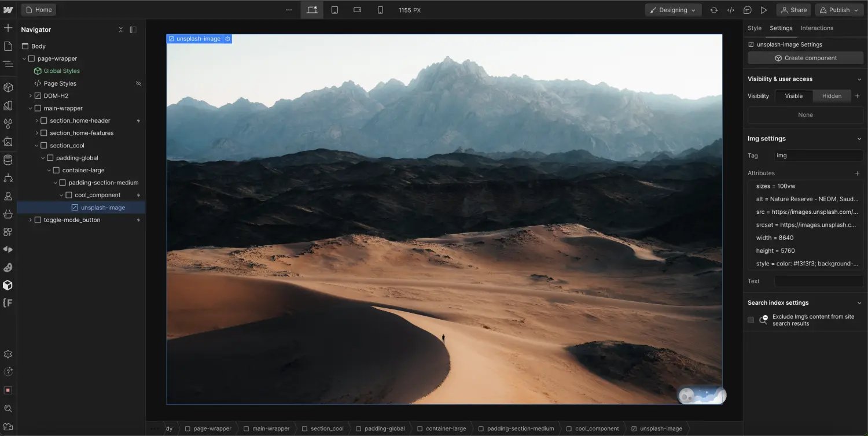
Task: Enable Exclude Img's content from search results
Action: (x=751, y=320)
